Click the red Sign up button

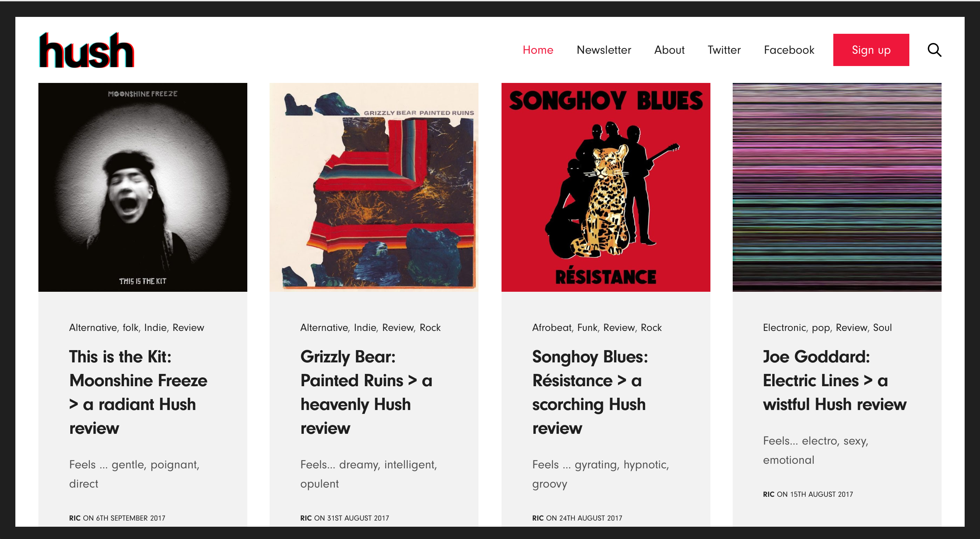tap(871, 50)
